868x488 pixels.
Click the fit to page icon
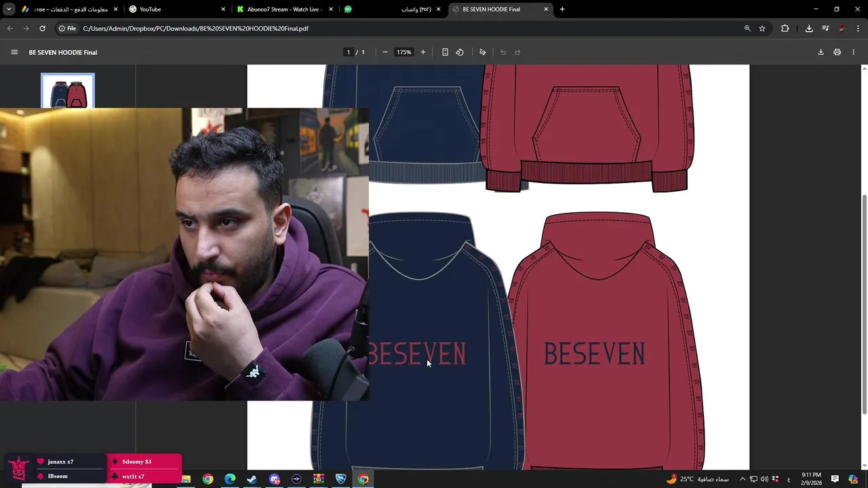[445, 52]
